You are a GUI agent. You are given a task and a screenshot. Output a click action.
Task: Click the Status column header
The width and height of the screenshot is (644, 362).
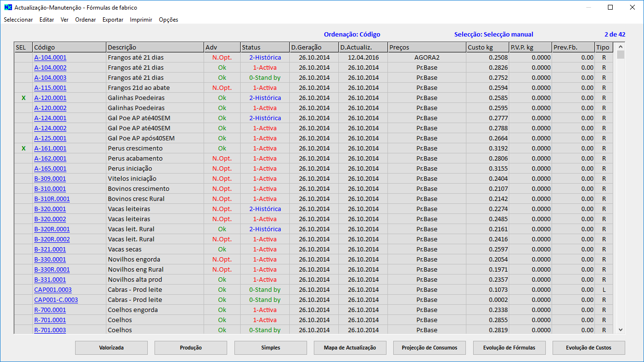(x=264, y=48)
